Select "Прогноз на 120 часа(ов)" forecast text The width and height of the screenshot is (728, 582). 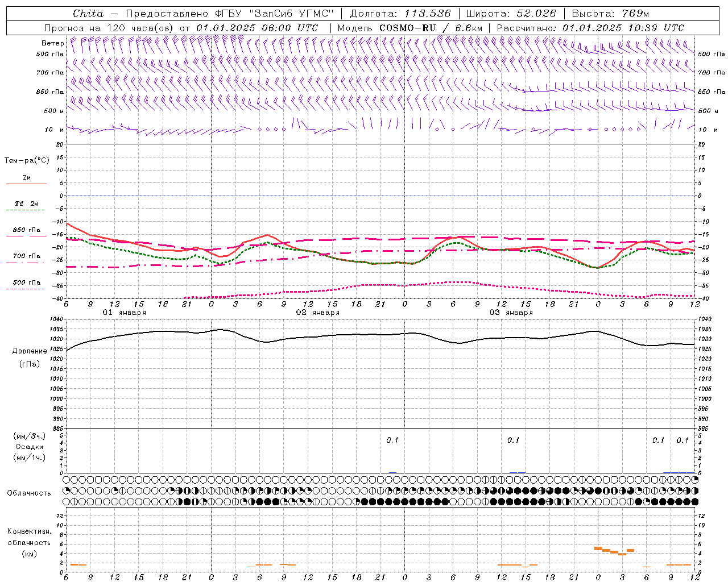(x=109, y=28)
